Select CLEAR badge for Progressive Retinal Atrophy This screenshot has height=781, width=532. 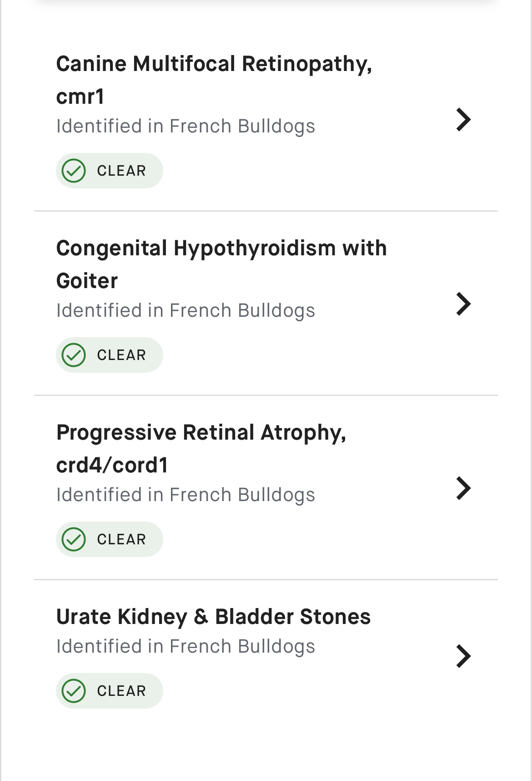coord(110,539)
